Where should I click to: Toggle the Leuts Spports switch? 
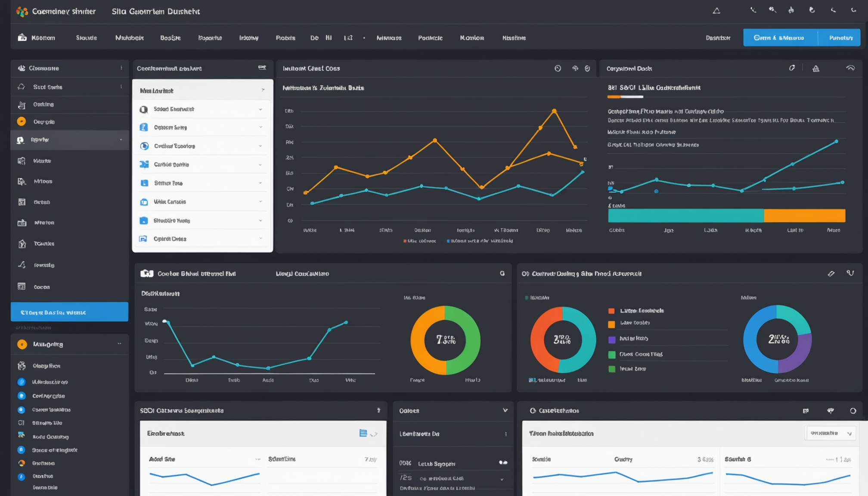[x=503, y=463]
